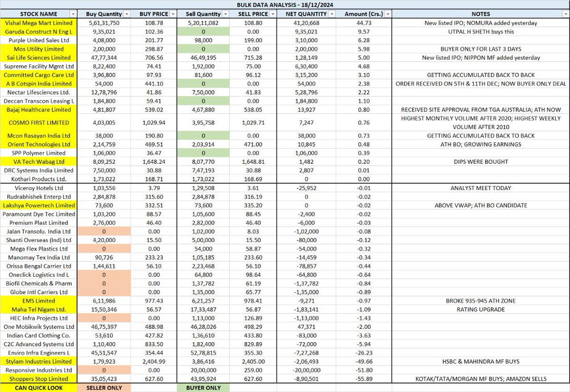
Task: Click the Garuda Construct N Eng L cell
Action: [39, 31]
